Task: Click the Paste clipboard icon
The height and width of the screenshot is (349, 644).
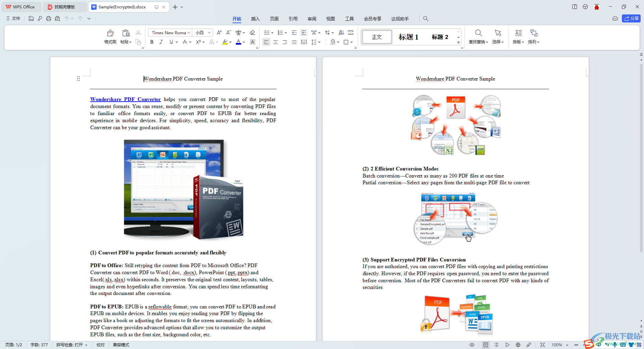Action: (x=126, y=33)
